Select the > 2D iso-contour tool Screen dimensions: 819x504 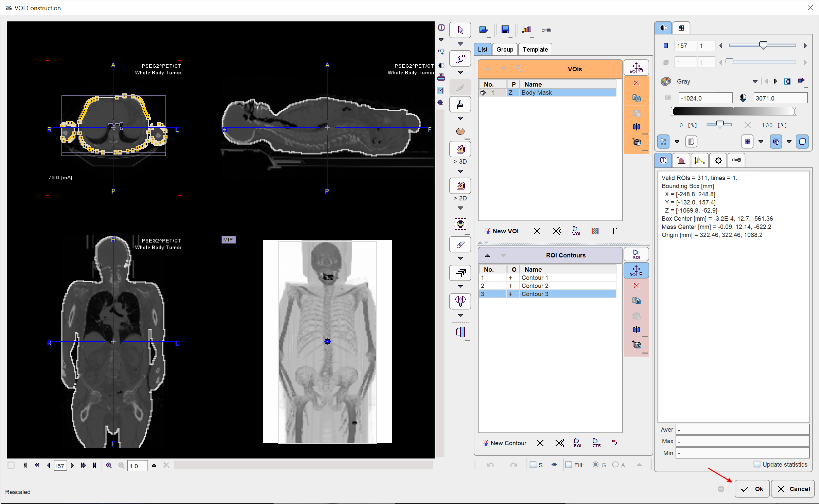coord(460,186)
